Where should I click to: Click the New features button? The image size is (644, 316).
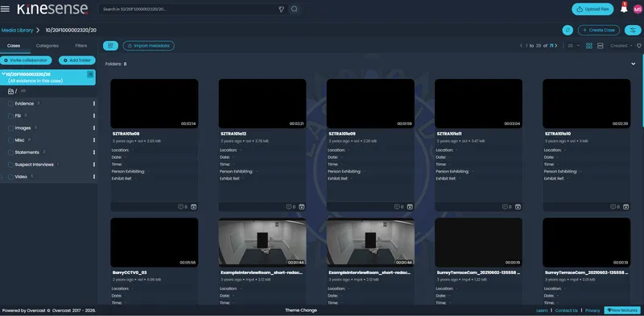(622, 310)
